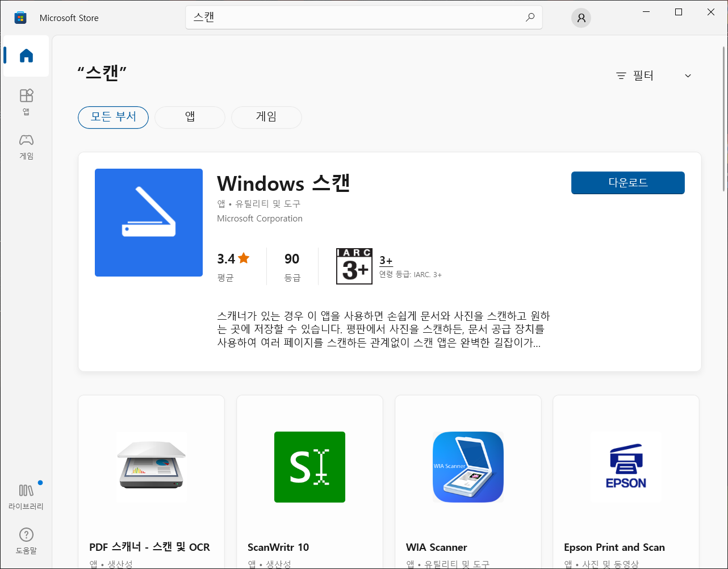Open the Epson Print and Scan icon

click(626, 467)
